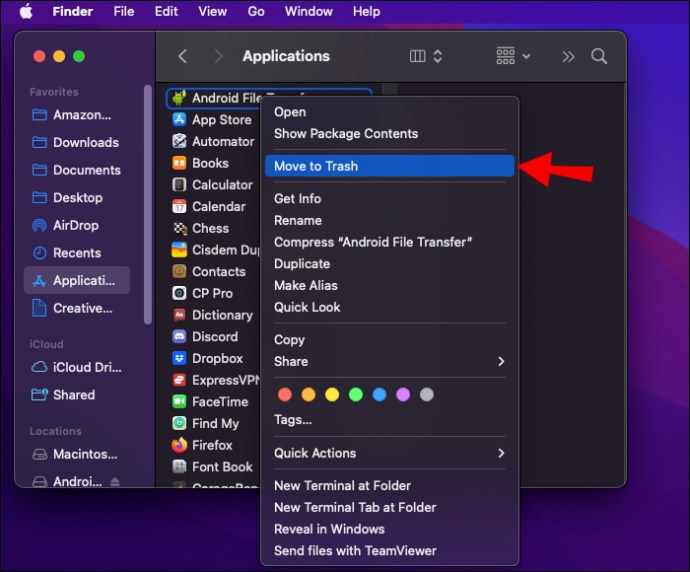Select the Chess app icon
The width and height of the screenshot is (690, 572).
(x=179, y=228)
